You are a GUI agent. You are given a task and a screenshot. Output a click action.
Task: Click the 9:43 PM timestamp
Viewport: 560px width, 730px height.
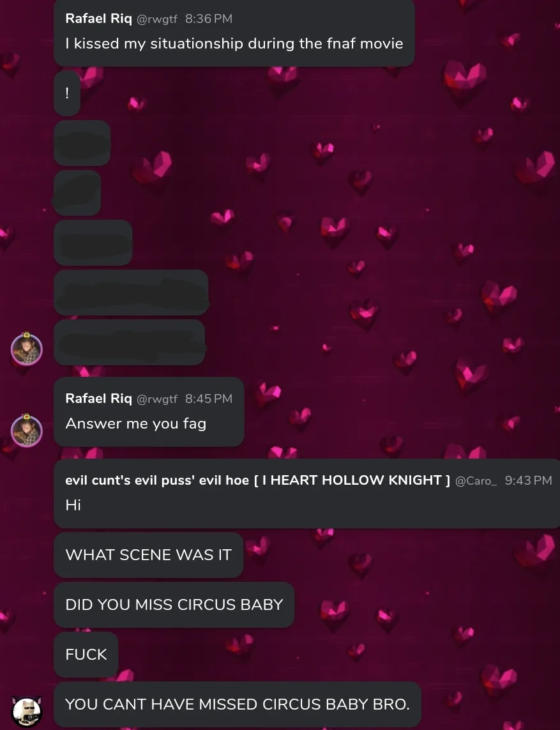pos(528,480)
